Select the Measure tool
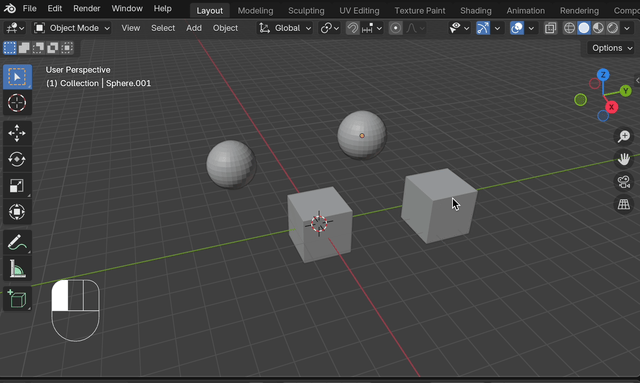Viewport: 640px width, 383px height. pos(17,269)
